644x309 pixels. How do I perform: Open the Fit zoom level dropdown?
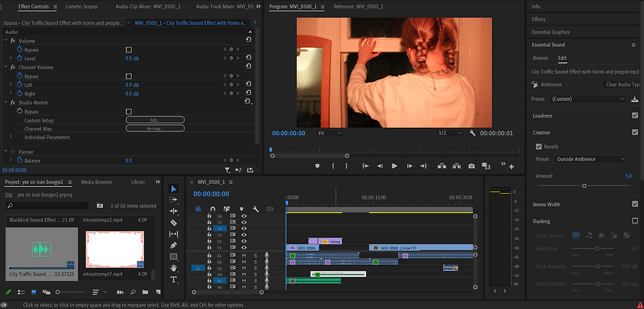coord(329,133)
